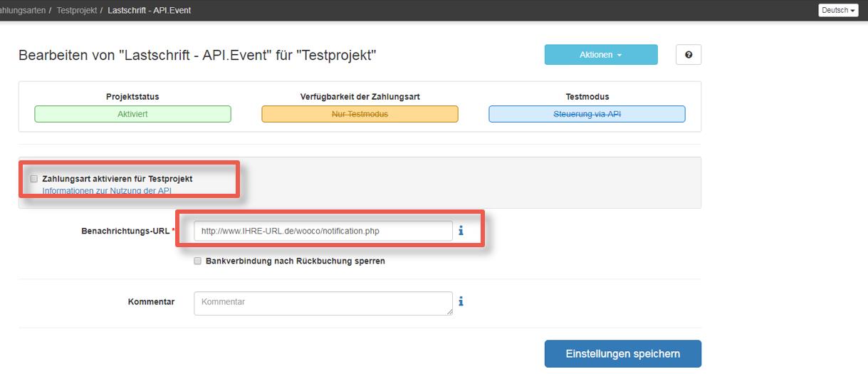Open the question mark help button

pyautogui.click(x=688, y=55)
